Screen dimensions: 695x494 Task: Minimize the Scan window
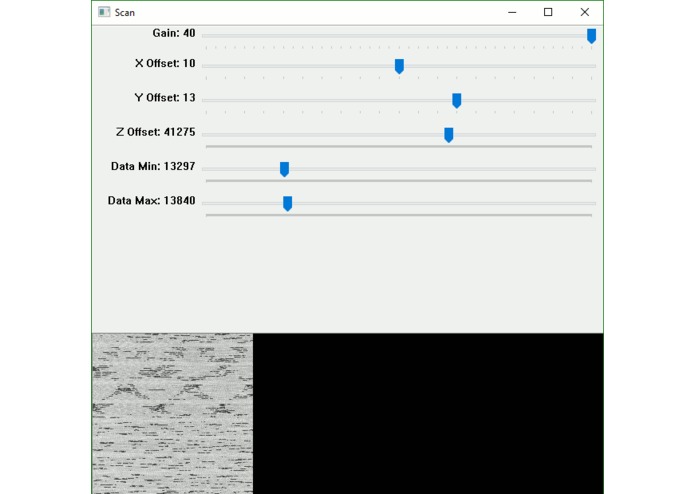pos(512,12)
